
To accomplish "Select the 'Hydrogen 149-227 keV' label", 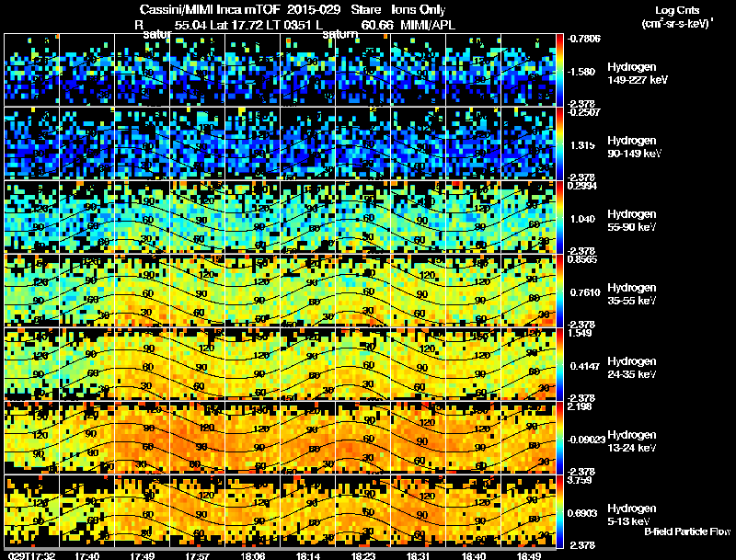I will (x=637, y=74).
